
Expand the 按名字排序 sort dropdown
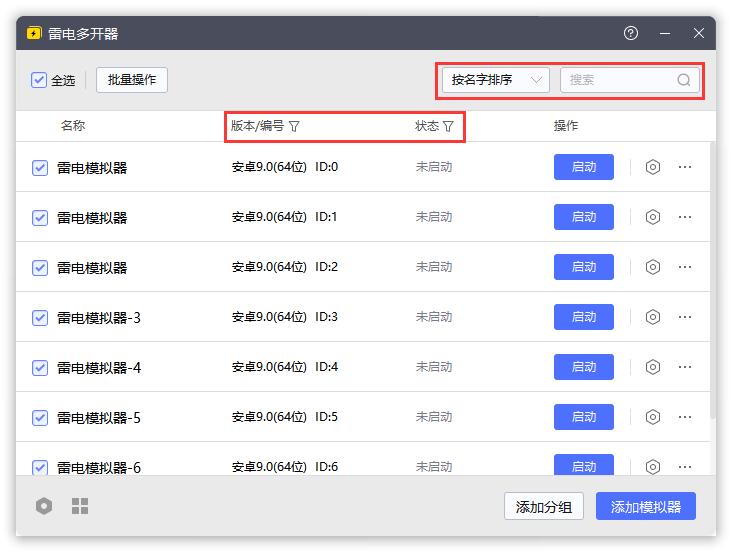(496, 80)
